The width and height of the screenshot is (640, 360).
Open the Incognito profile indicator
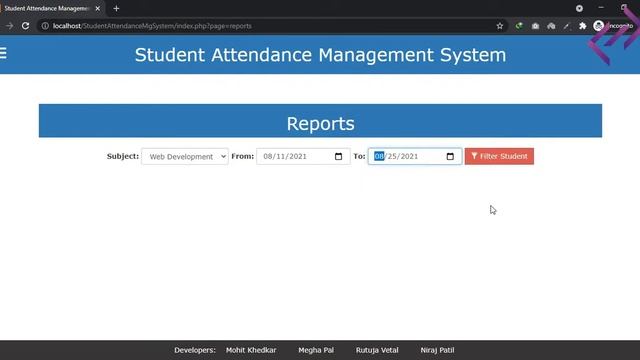(x=613, y=26)
